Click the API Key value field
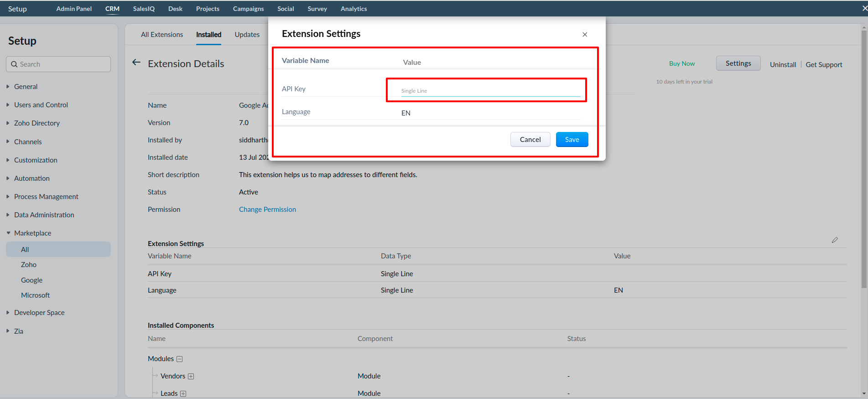Image resolution: width=868 pixels, height=399 pixels. click(490, 90)
